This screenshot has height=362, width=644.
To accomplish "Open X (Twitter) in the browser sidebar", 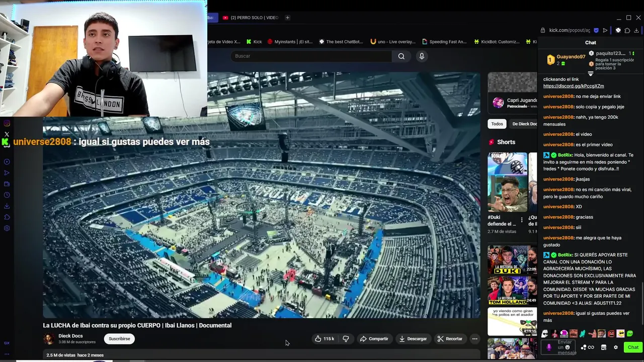I will point(7,134).
